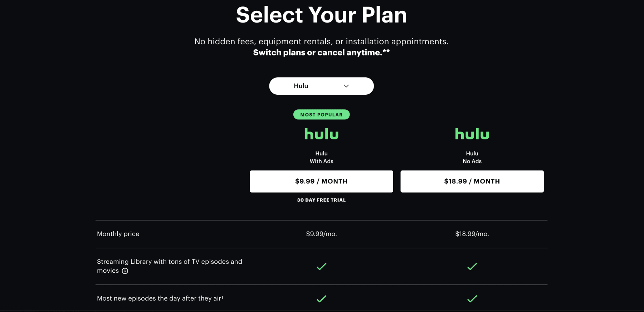Click the Hulu No Ads plan name
Image resolution: width=644 pixels, height=312 pixels.
(x=472, y=157)
